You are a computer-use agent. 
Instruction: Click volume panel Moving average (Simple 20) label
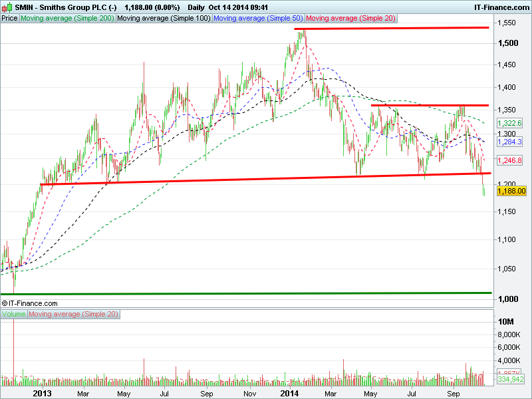[73, 314]
